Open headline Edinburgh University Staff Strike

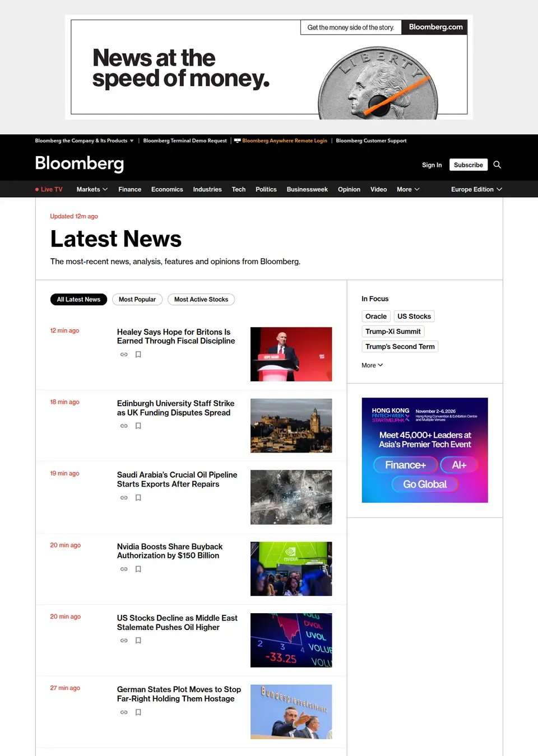tap(176, 408)
